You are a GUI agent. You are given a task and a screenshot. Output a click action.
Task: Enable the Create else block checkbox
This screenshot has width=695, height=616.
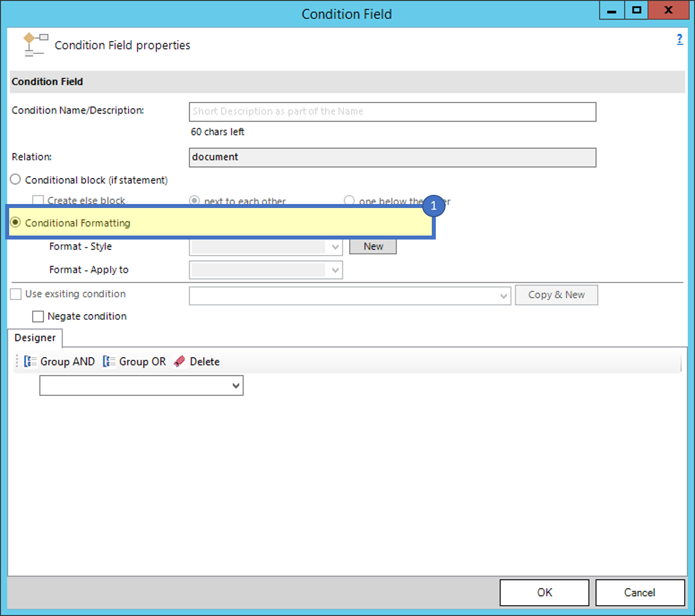38,201
